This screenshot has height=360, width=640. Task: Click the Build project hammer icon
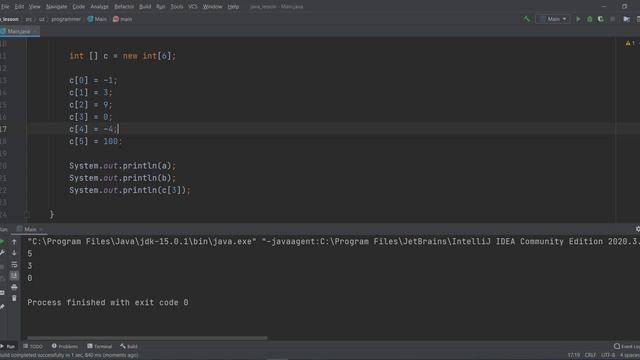(x=527, y=19)
